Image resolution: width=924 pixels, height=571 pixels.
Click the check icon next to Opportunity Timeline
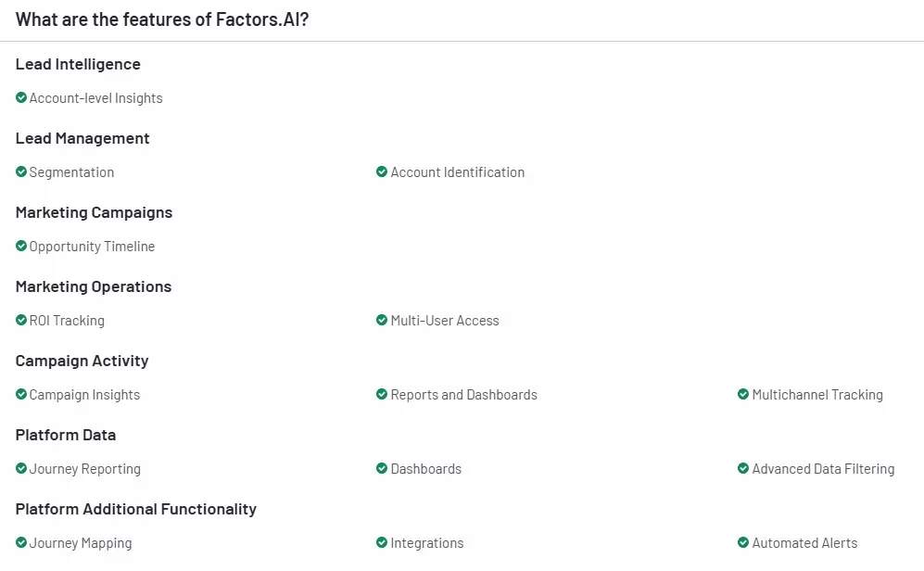click(21, 247)
